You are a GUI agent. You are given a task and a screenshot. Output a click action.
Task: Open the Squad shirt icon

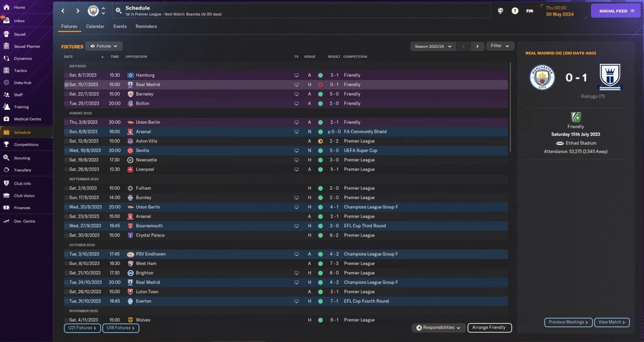point(7,34)
